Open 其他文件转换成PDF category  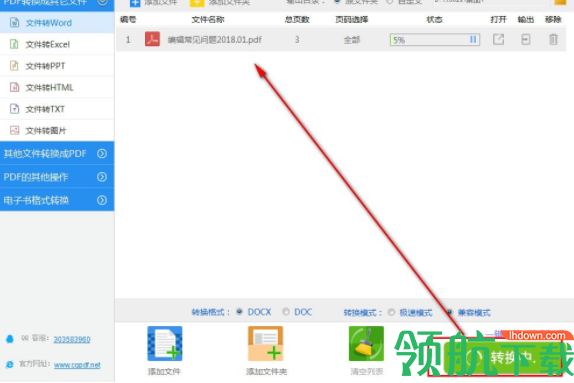[57, 153]
